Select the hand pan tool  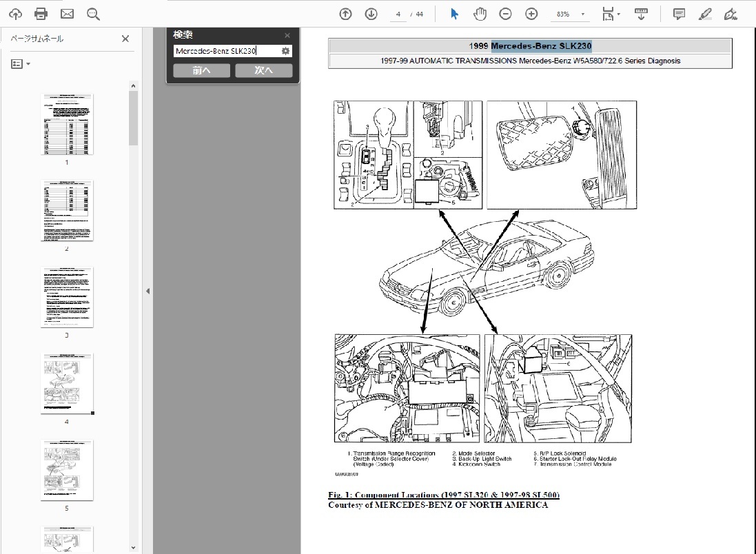click(x=480, y=14)
